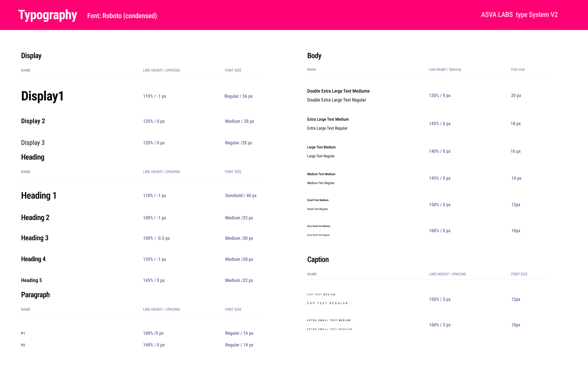Click the "Small Text Medium" sample
This screenshot has width=588, height=371.
[318, 200]
